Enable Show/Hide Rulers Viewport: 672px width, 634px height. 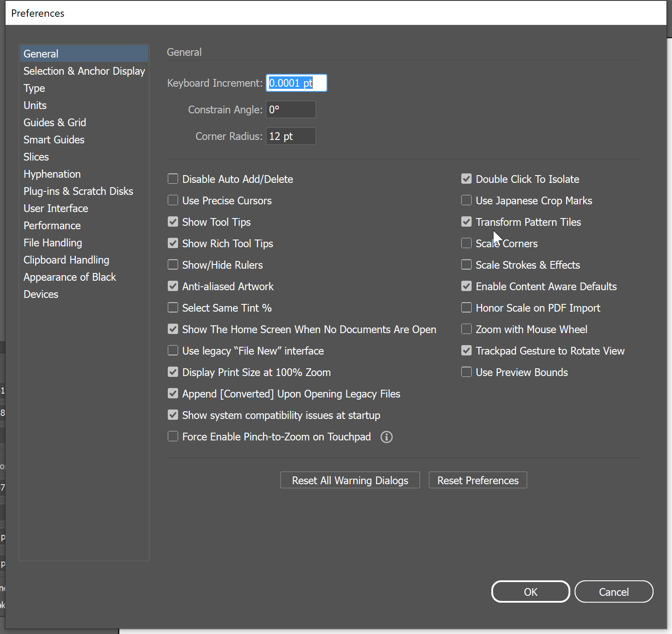[173, 264]
